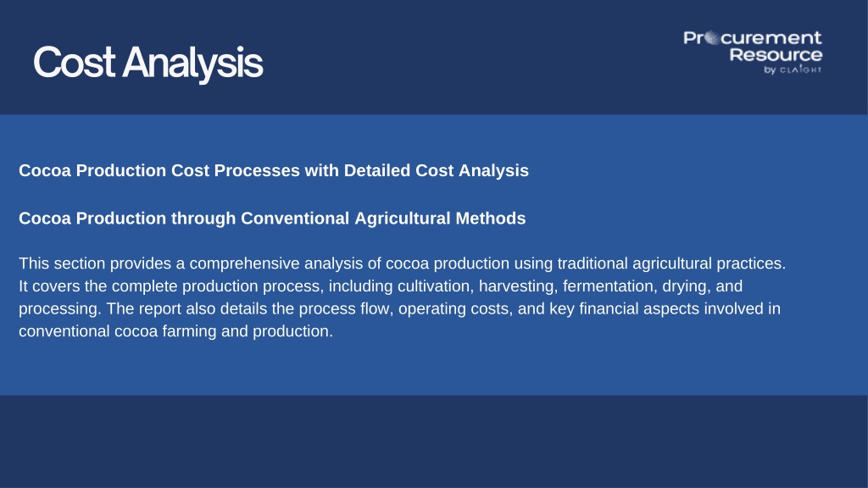Click the globe icon in Procurement logo
Viewport: 868px width, 488px height.
coord(712,38)
